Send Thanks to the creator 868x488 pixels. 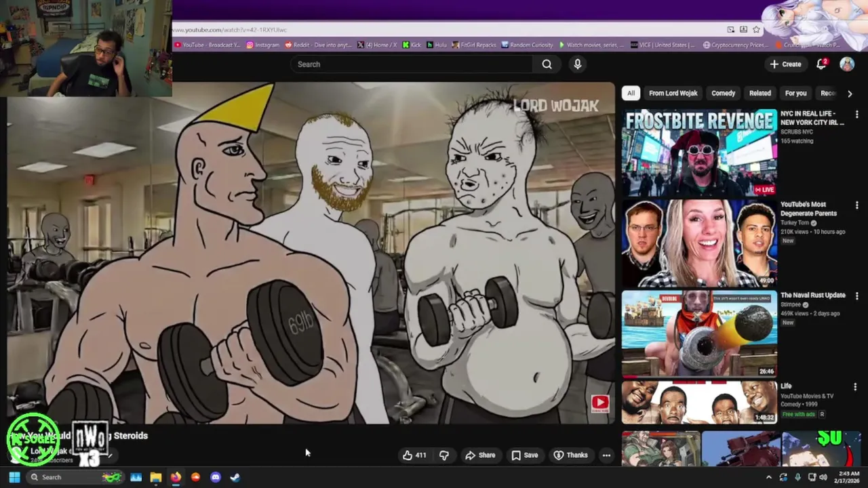570,455
